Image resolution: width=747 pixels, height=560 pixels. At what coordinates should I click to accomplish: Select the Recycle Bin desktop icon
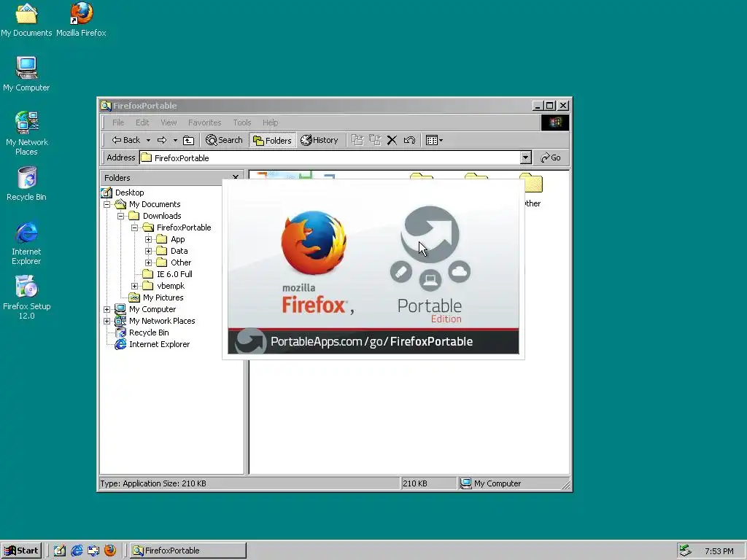pos(26,184)
